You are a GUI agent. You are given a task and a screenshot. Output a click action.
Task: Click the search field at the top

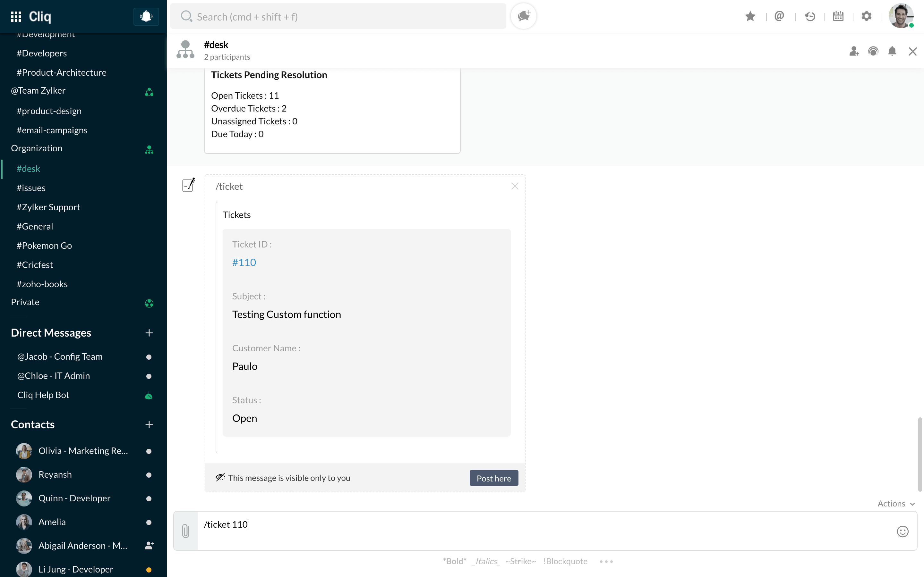[x=338, y=16]
